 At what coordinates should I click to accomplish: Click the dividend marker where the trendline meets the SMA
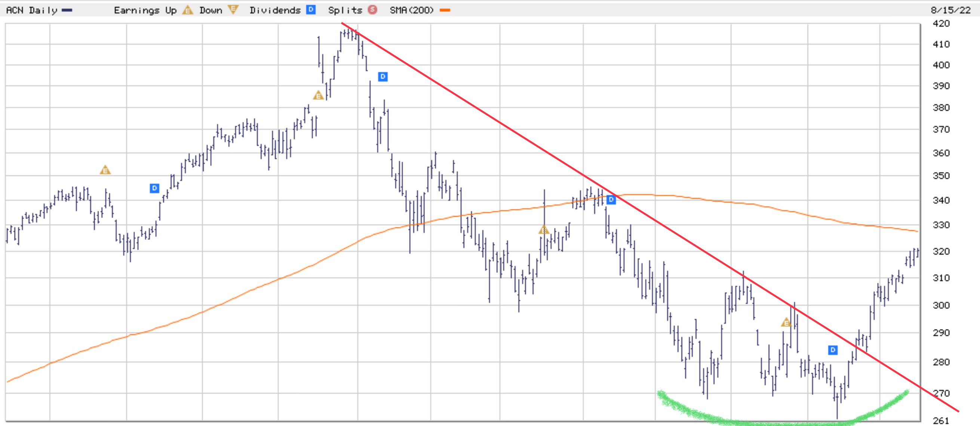(x=611, y=199)
